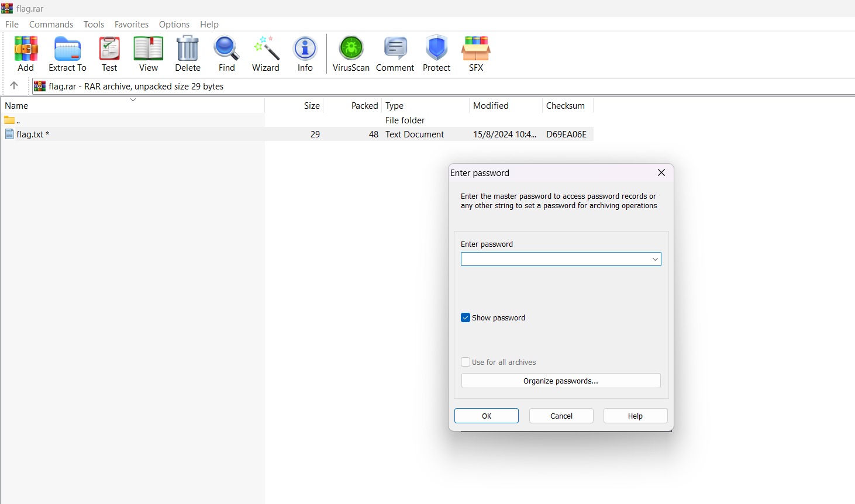Click the Organize passwords button
Image resolution: width=855 pixels, height=504 pixels.
[560, 381]
